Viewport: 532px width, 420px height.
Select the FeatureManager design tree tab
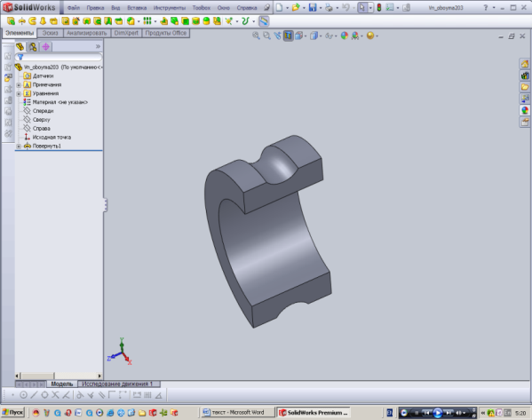20,46
